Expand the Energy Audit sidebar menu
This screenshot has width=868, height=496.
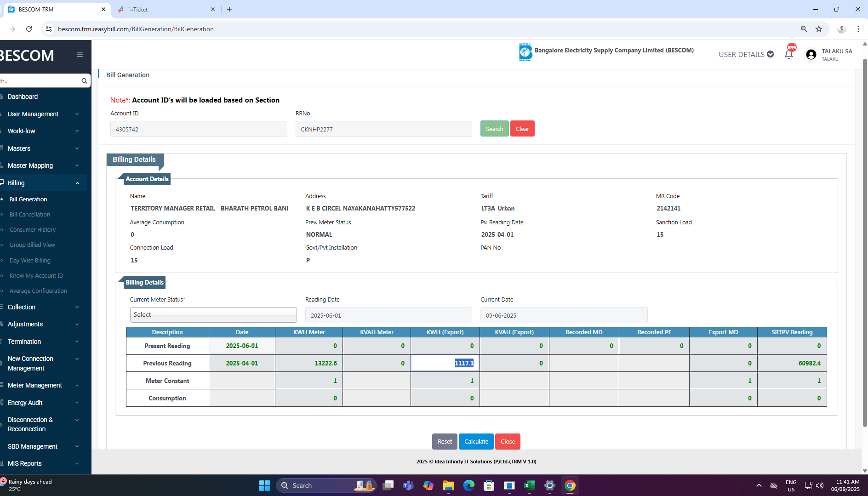tap(43, 403)
